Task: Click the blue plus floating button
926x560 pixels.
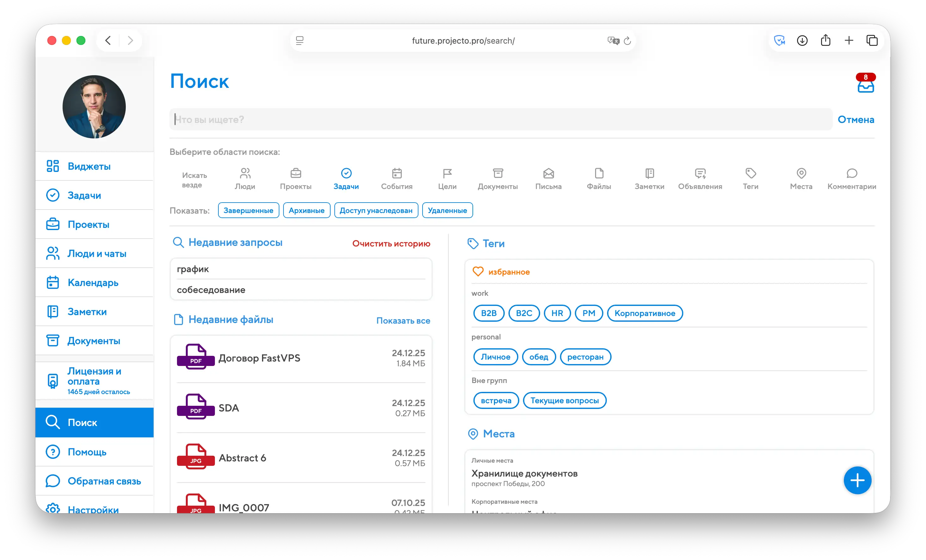Action: tap(857, 480)
